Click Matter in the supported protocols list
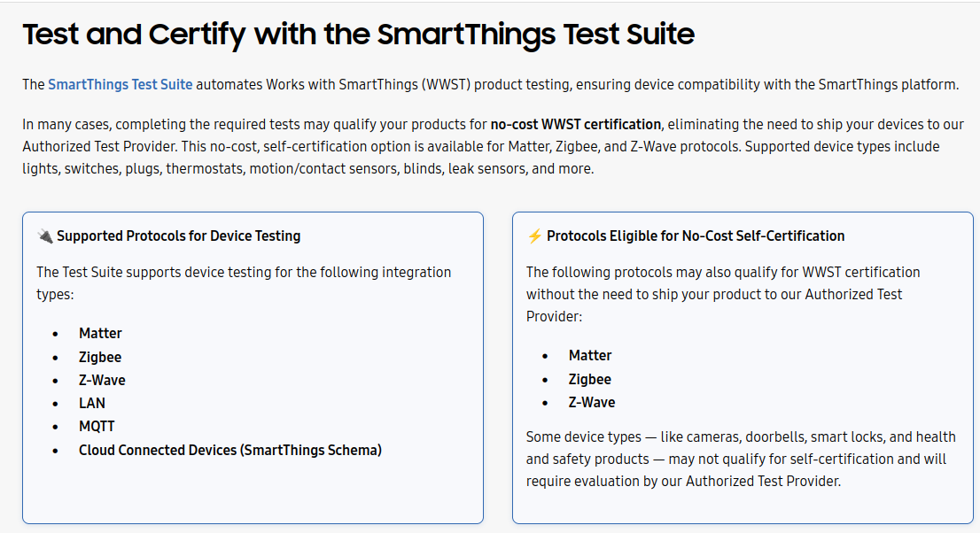 point(100,333)
